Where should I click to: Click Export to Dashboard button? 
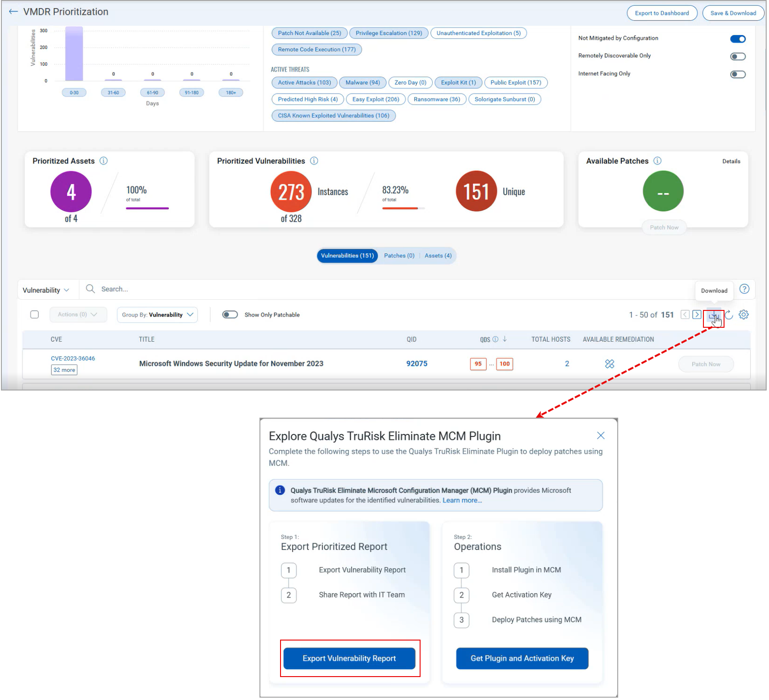[x=662, y=13]
